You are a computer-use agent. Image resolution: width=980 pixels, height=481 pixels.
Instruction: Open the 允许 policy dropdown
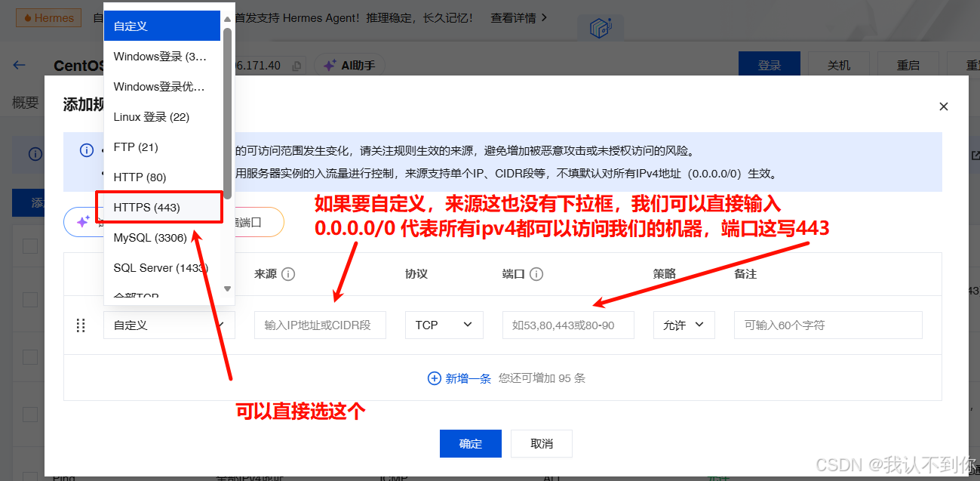684,325
